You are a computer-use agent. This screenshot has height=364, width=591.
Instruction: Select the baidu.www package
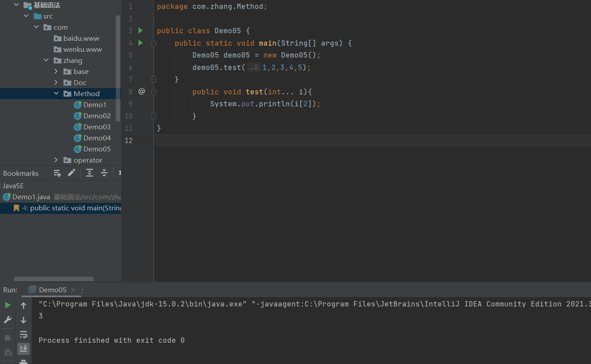point(81,38)
